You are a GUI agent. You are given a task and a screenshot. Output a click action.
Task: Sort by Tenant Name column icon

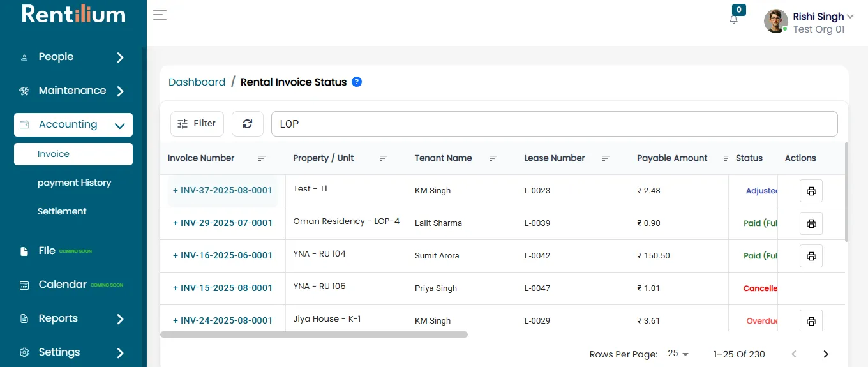click(493, 158)
